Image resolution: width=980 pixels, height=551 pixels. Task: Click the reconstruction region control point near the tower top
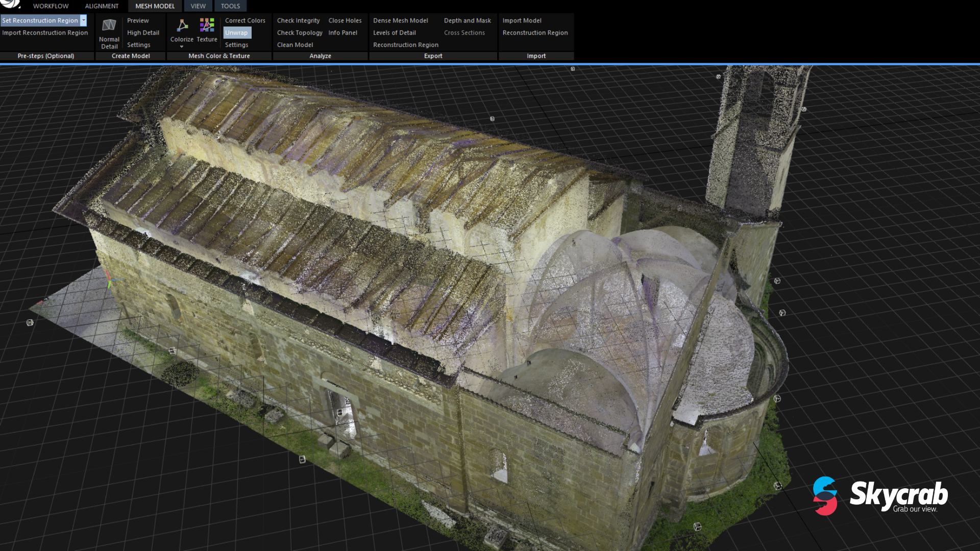pyautogui.click(x=718, y=77)
